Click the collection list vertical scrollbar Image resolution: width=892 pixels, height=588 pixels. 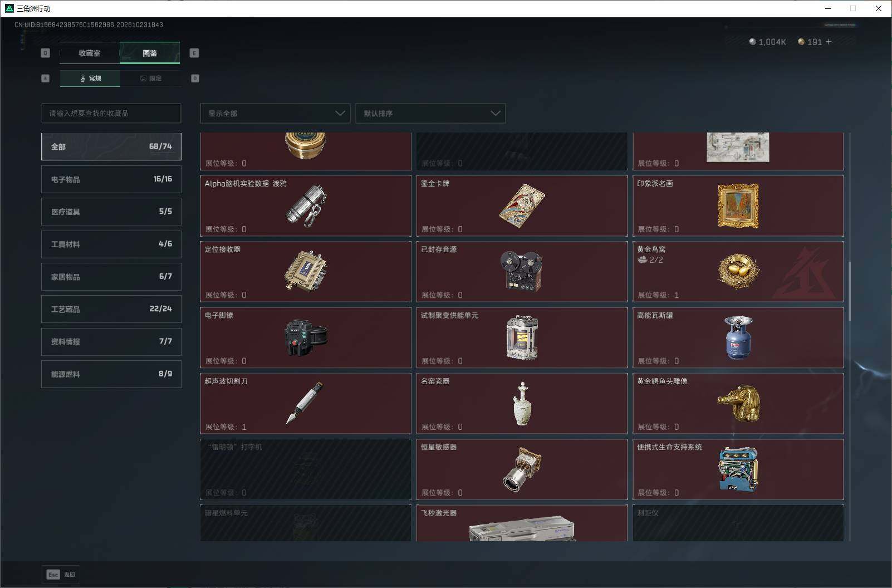850,291
